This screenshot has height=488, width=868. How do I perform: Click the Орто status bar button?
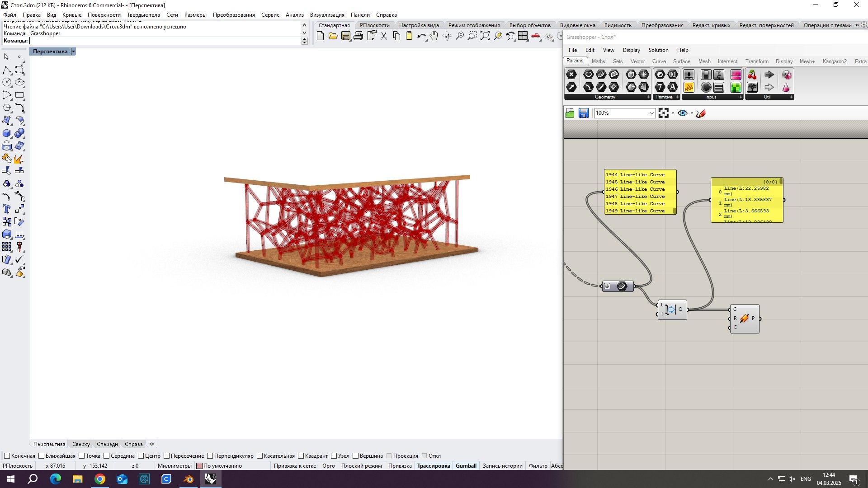click(329, 466)
